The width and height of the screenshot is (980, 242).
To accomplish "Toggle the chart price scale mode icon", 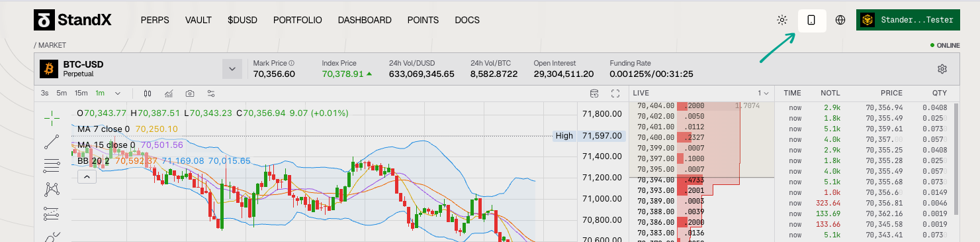I will (x=594, y=93).
